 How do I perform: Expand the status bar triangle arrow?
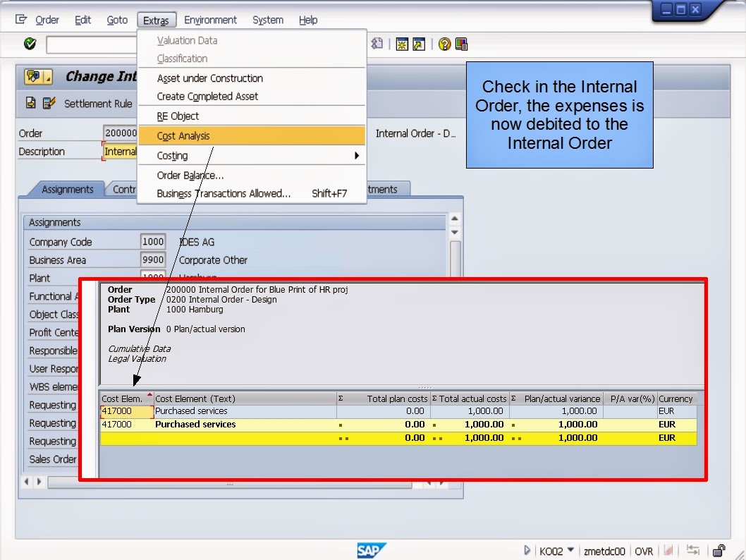pyautogui.click(x=527, y=551)
